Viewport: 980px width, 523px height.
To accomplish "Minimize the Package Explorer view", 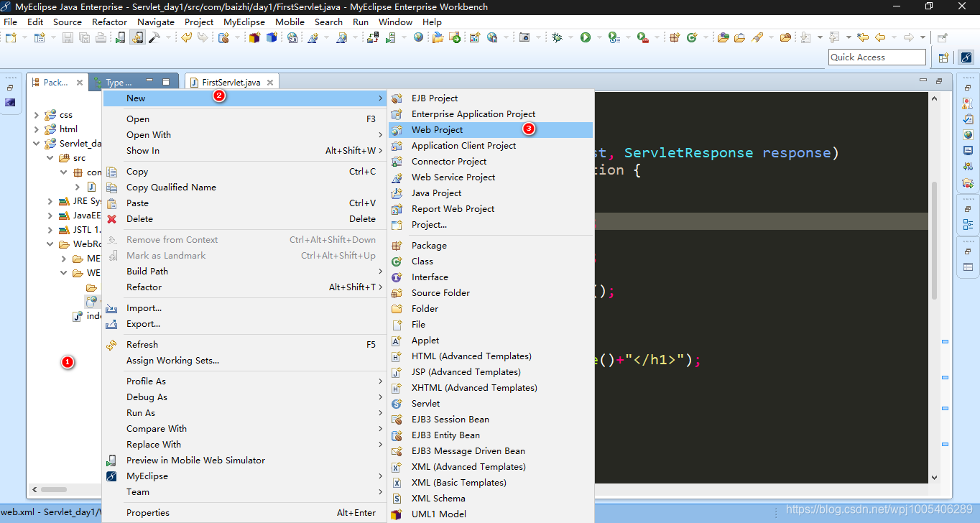I will tap(149, 81).
